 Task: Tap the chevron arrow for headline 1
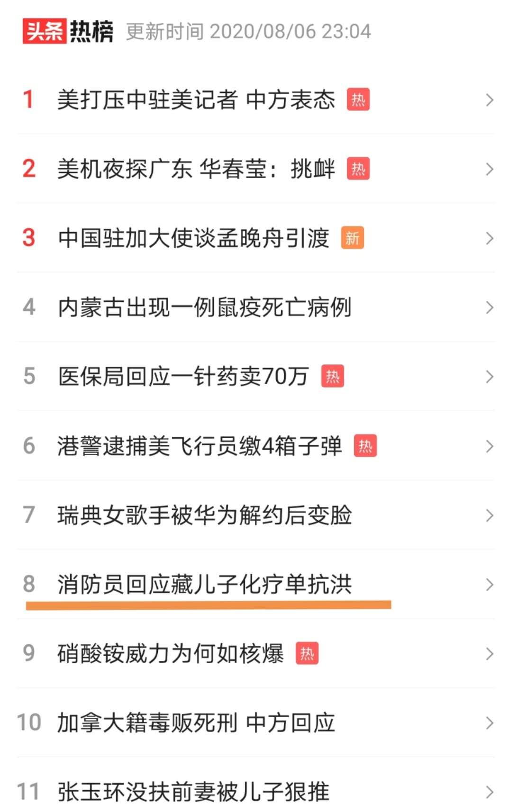pyautogui.click(x=490, y=100)
